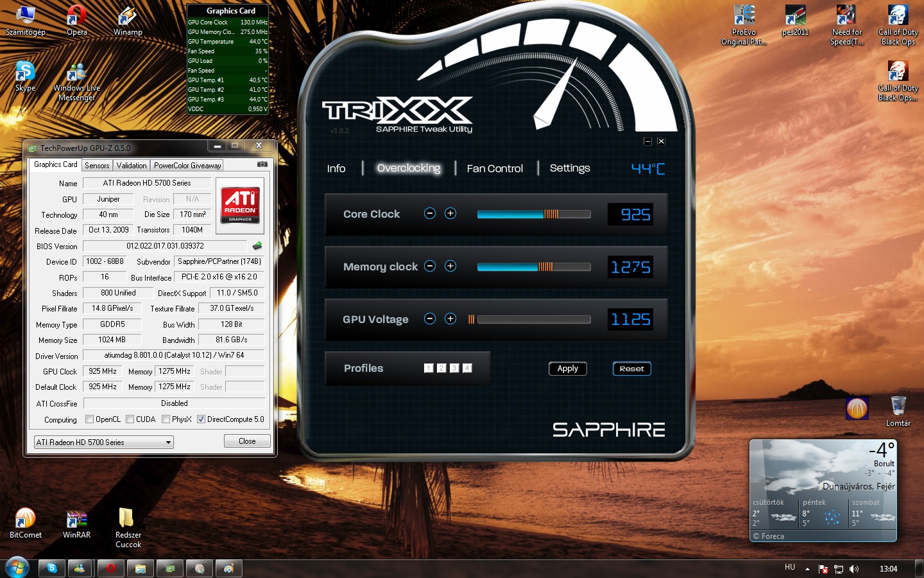This screenshot has width=924, height=578.
Task: Open the Redszer Cuccok folder
Action: coord(128,528)
